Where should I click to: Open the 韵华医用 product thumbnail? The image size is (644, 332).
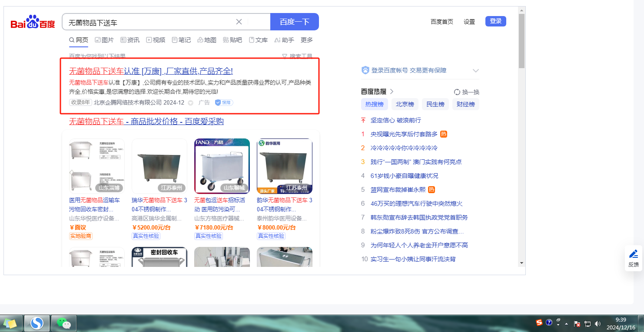285,166
